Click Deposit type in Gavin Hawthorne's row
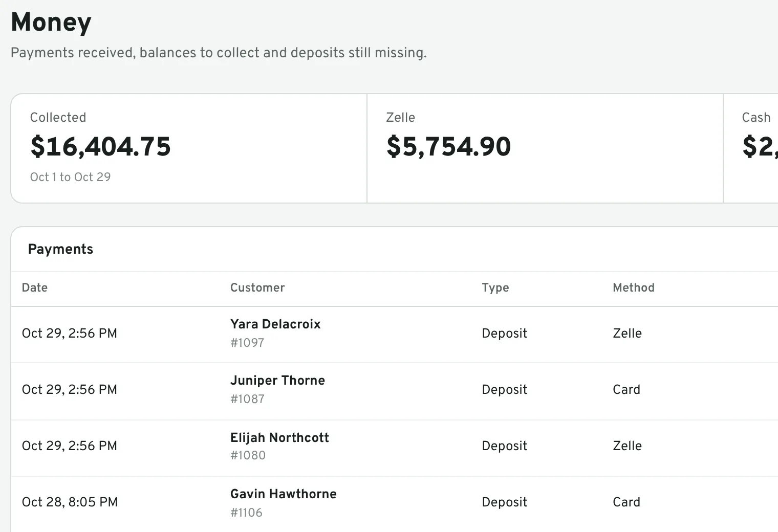 click(505, 502)
